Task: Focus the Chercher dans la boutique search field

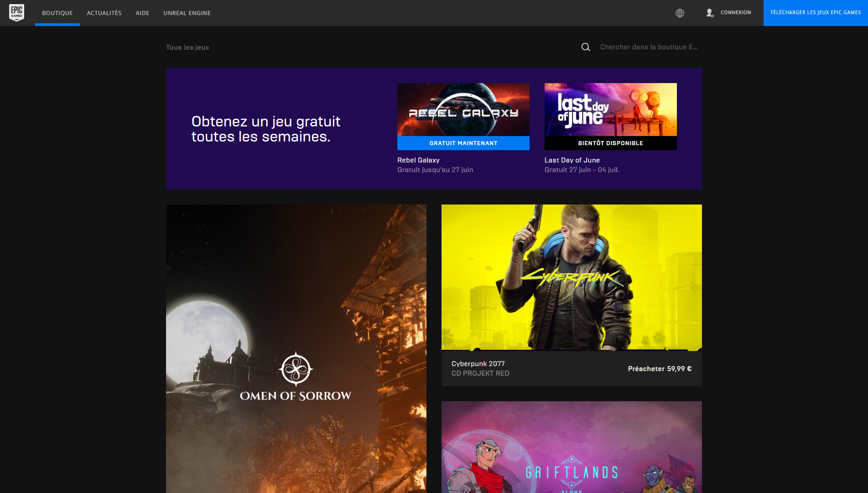Action: coord(649,47)
